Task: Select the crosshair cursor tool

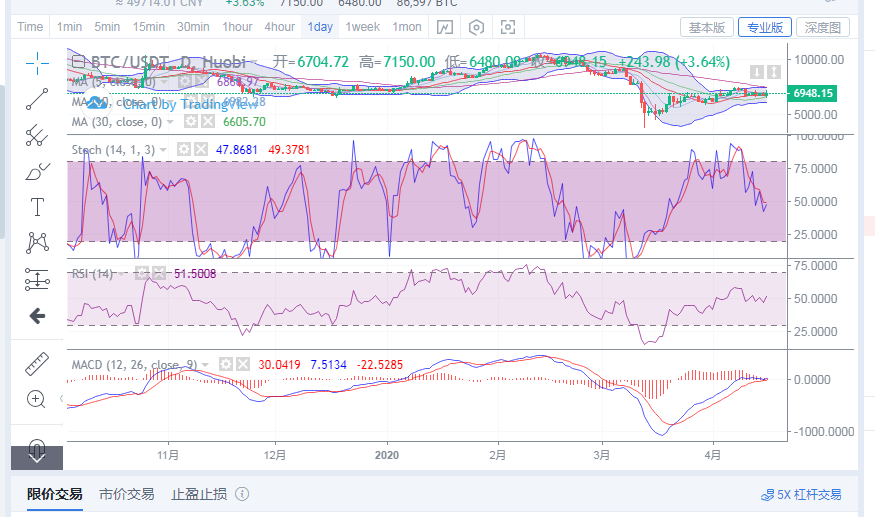Action: (37, 64)
